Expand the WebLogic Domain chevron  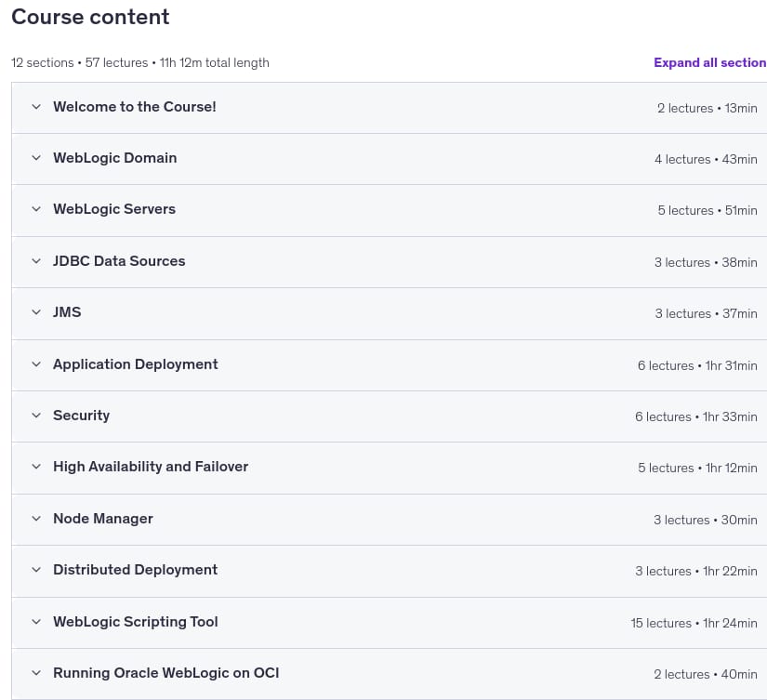click(x=36, y=157)
